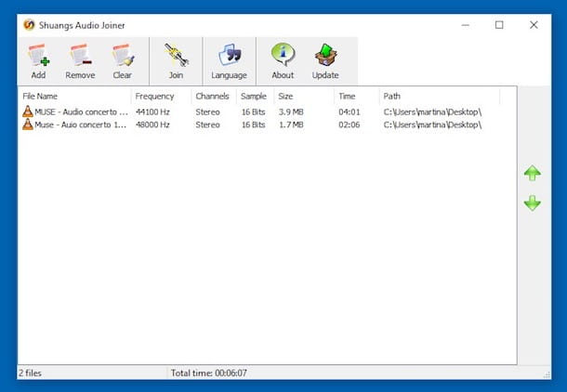The image size is (567, 392).
Task: Select file 'MUSE - Audio concerto ...'
Action: (82, 112)
